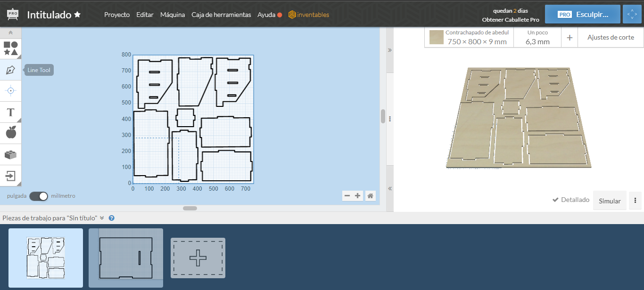Screen dimensions: 644x290
Task: Select the drill point tool
Action: coord(10,90)
